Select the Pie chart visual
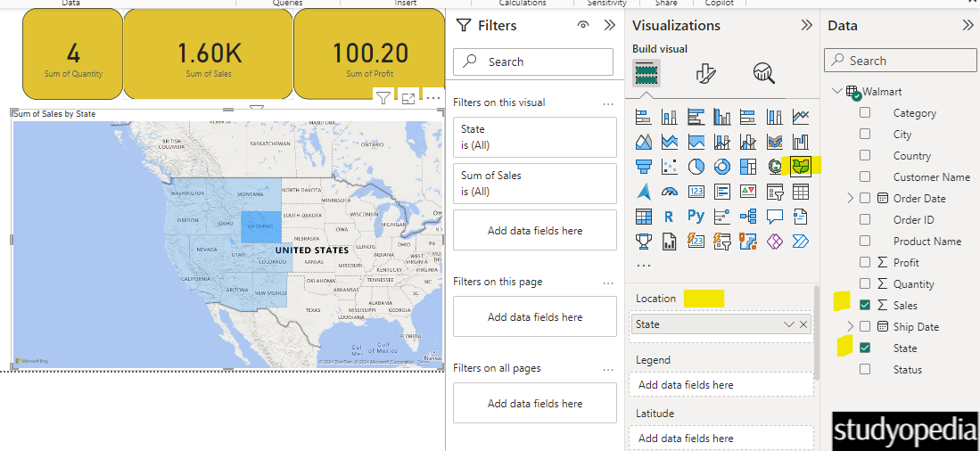 click(696, 166)
